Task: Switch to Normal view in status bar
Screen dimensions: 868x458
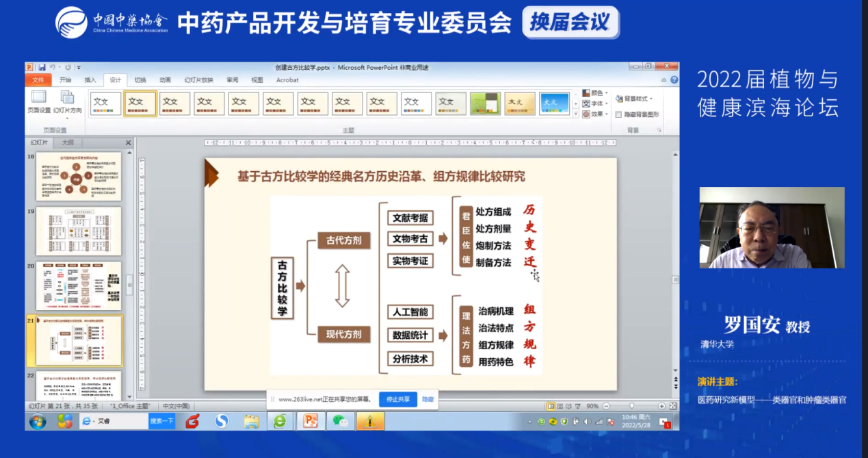Action: (551, 406)
